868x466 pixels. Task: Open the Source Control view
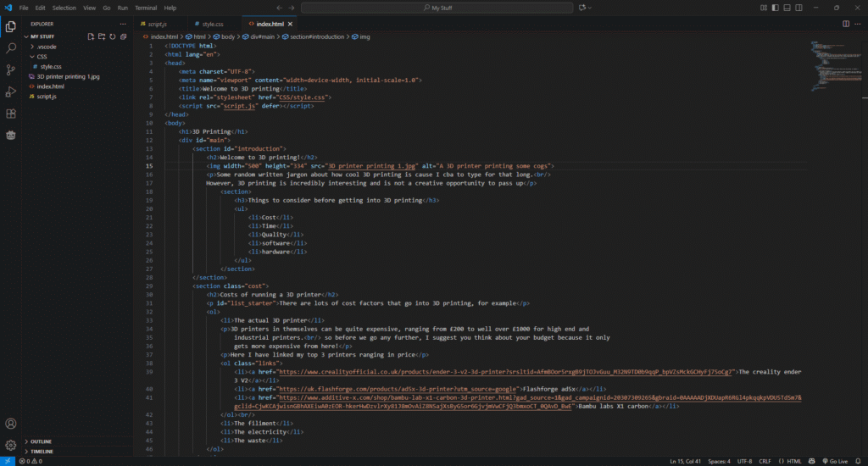pyautogui.click(x=11, y=69)
